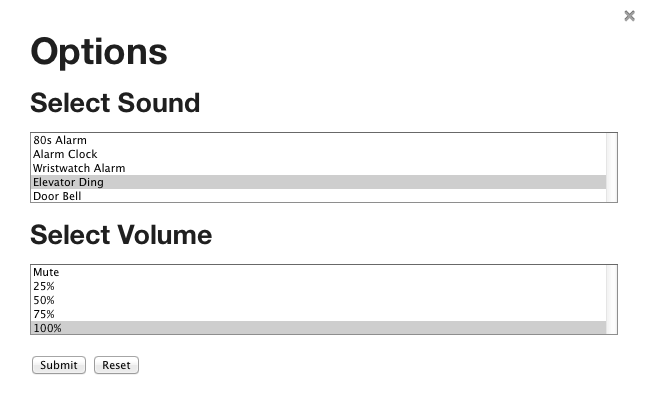The image size is (646, 403).
Task: Click the Options title heading
Action: coord(99,52)
